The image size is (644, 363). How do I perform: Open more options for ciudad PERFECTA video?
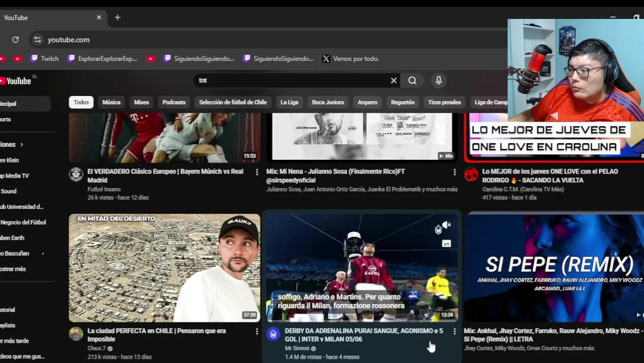click(256, 331)
